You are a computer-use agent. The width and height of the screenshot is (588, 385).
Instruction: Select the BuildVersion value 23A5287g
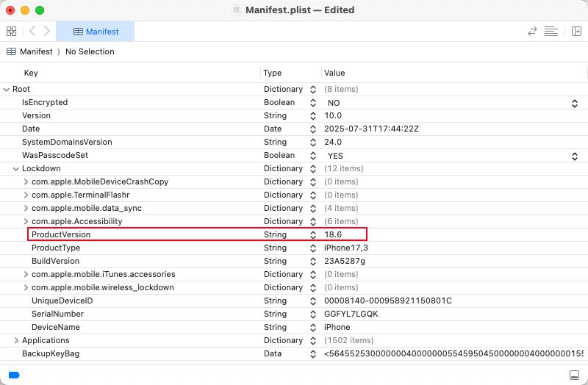345,261
